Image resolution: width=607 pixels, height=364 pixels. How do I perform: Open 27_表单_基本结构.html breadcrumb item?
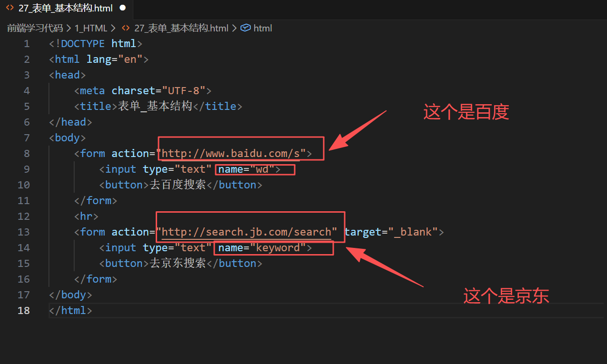pos(181,28)
